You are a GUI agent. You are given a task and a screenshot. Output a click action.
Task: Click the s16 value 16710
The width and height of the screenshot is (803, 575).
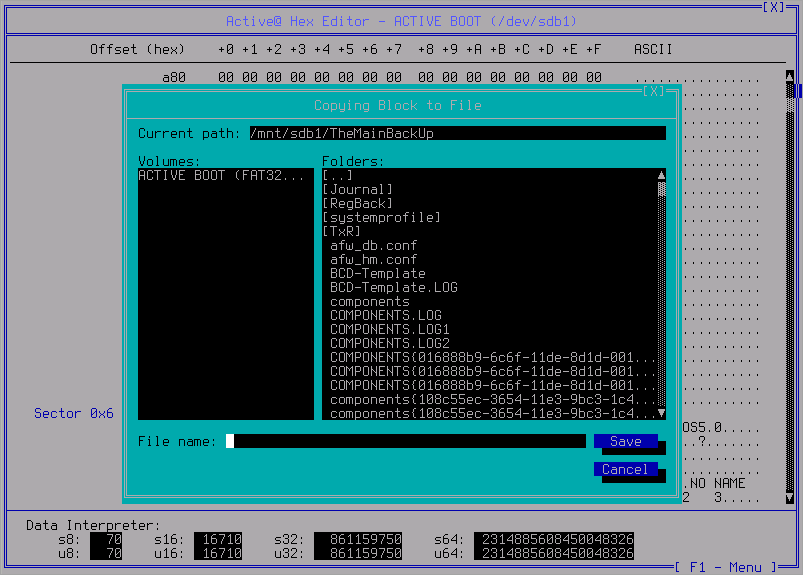point(218,539)
